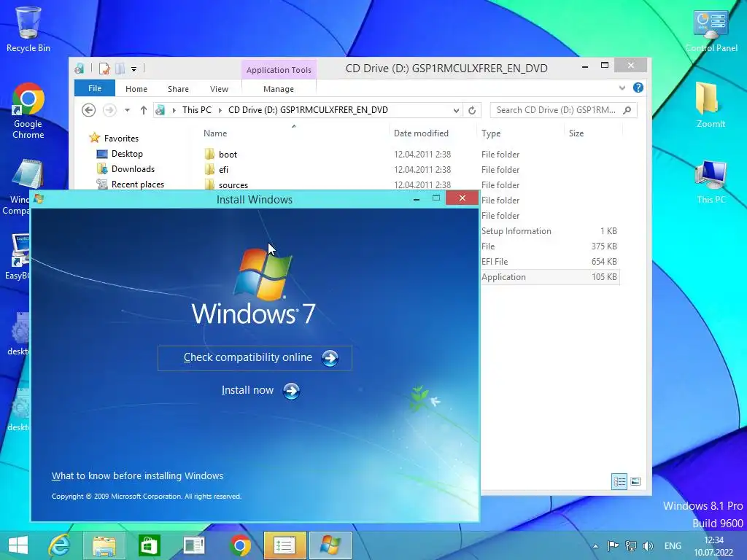
Task: Open the Home ribbon tab
Action: point(136,89)
